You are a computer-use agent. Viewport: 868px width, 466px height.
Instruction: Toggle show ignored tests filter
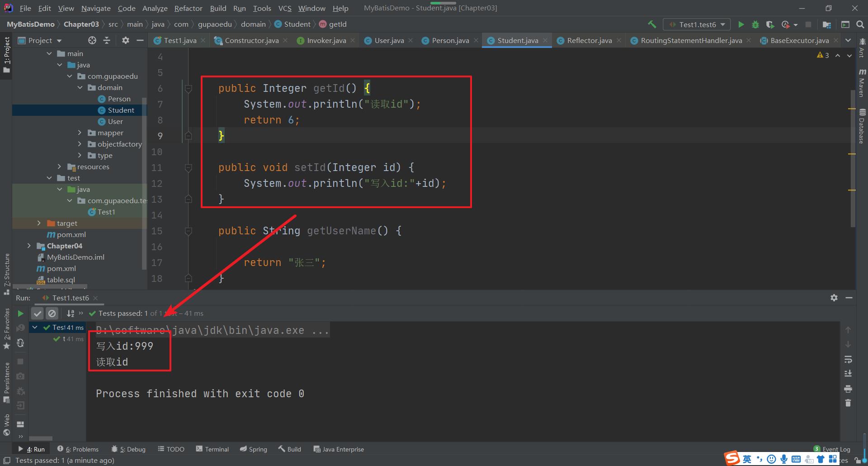pyautogui.click(x=52, y=313)
